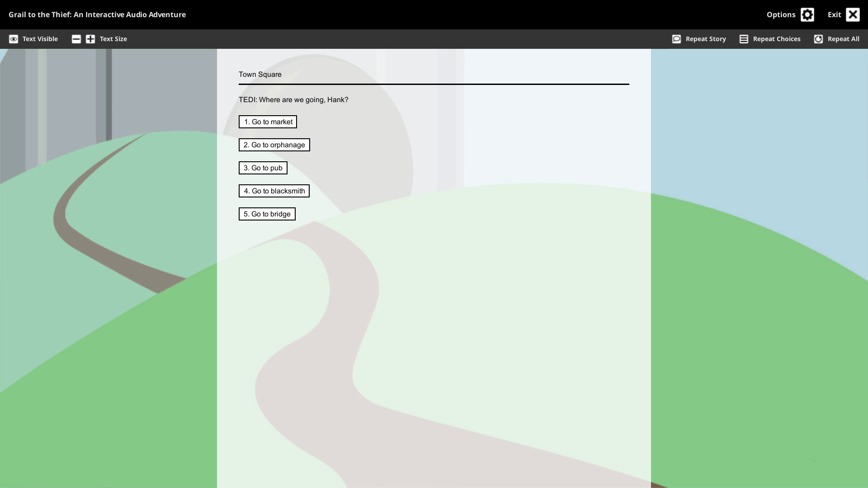Viewport: 868px width, 488px height.
Task: Toggle the Text Visible setting
Action: 40,39
